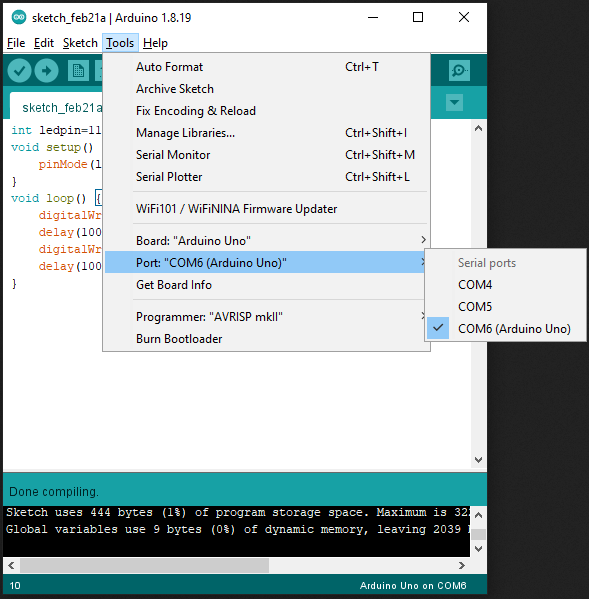Click the console scrollbar down arrow
This screenshot has width=589, height=599.
478,549
